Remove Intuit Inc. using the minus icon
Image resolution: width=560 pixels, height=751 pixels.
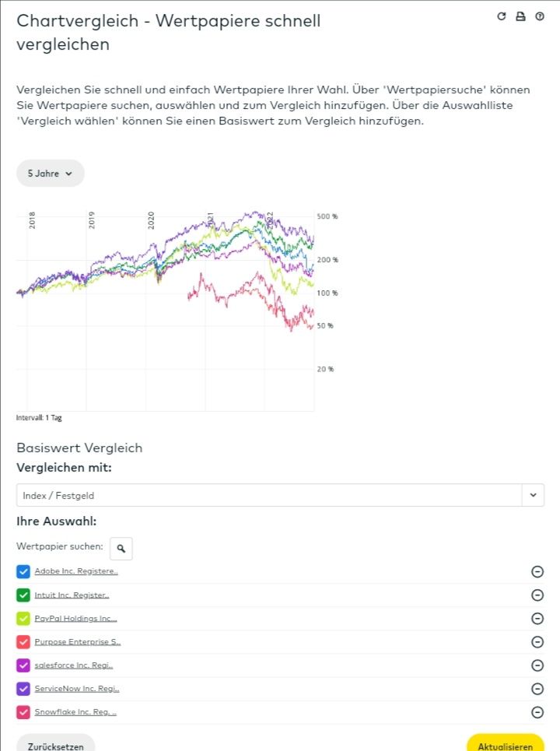537,595
